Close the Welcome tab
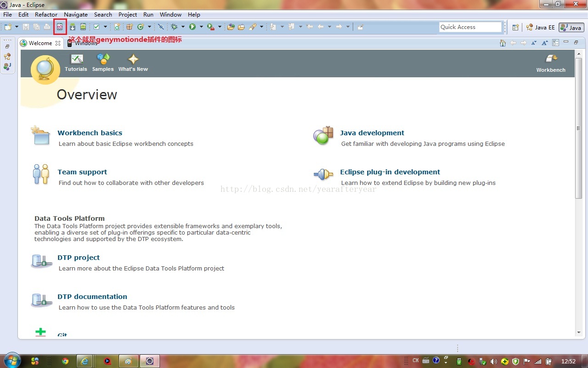Image resolution: width=588 pixels, height=368 pixels. pyautogui.click(x=58, y=43)
